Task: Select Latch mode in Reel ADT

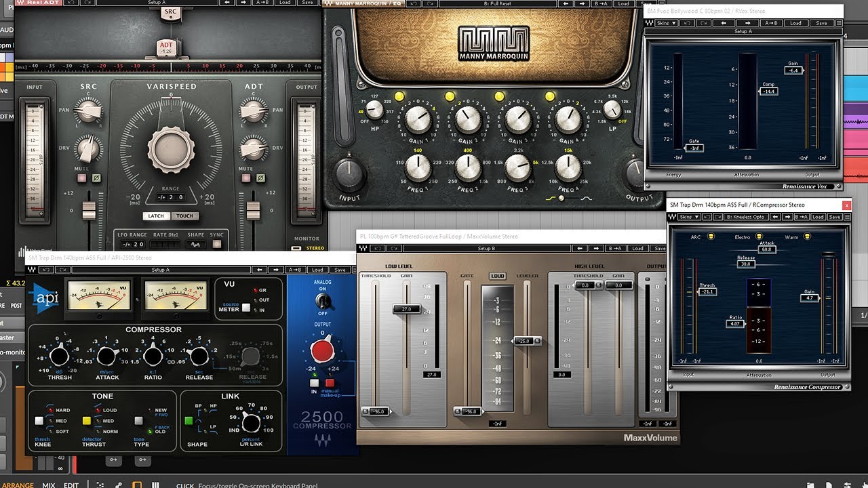Action: click(x=157, y=216)
